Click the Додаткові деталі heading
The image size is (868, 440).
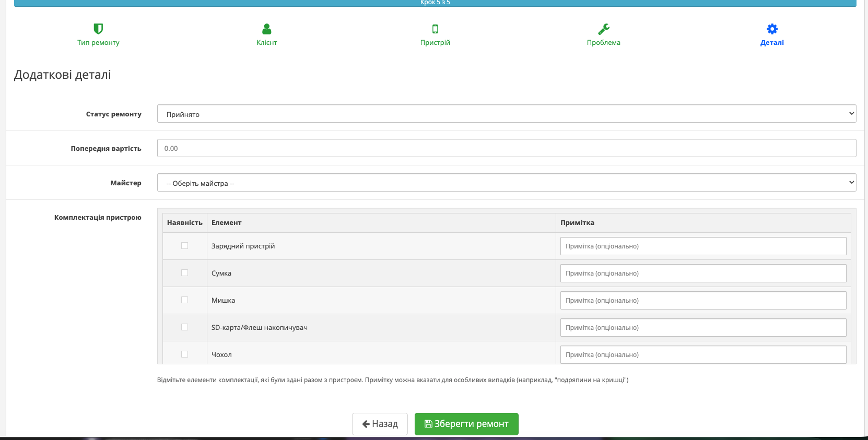(63, 75)
